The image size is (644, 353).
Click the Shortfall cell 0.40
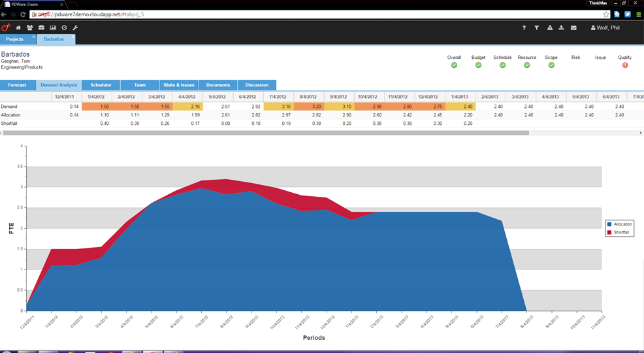[x=97, y=124]
